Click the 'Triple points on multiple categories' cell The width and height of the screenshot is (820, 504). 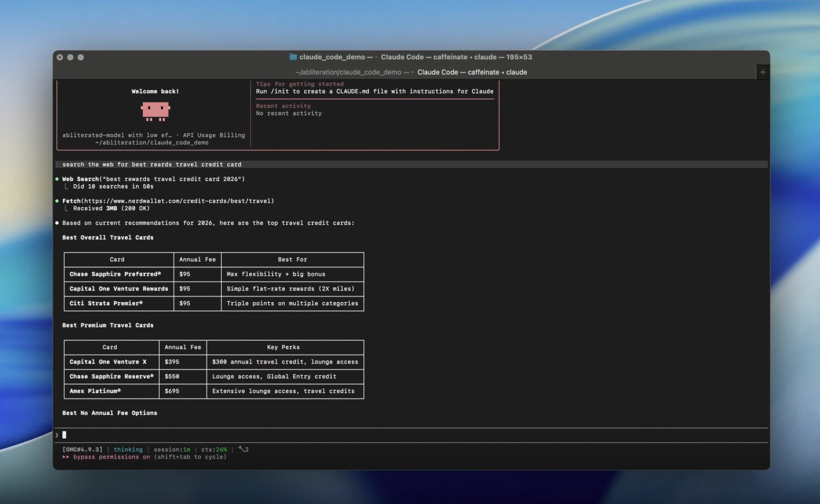(x=292, y=303)
